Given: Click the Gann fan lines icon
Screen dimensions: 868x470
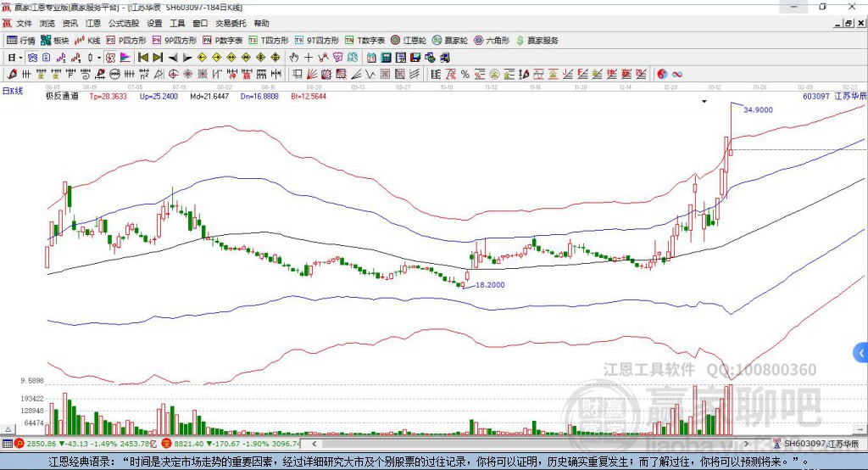Looking at the screenshot, I should 312,74.
